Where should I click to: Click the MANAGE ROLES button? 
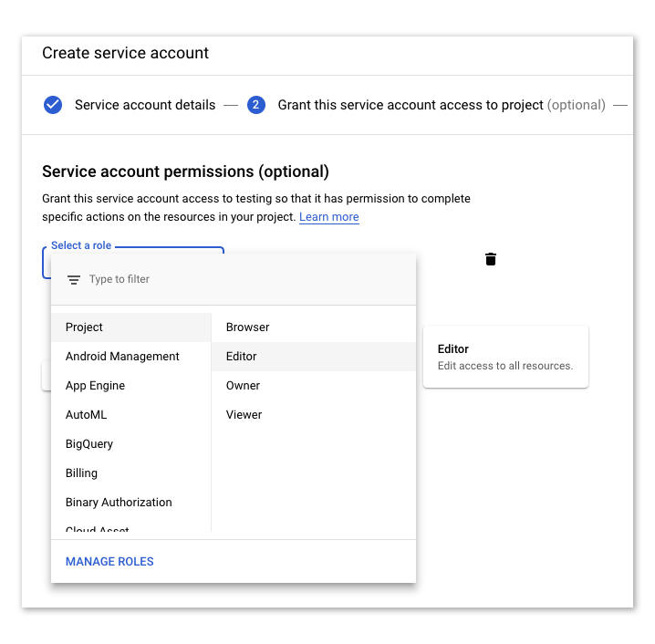(x=109, y=562)
